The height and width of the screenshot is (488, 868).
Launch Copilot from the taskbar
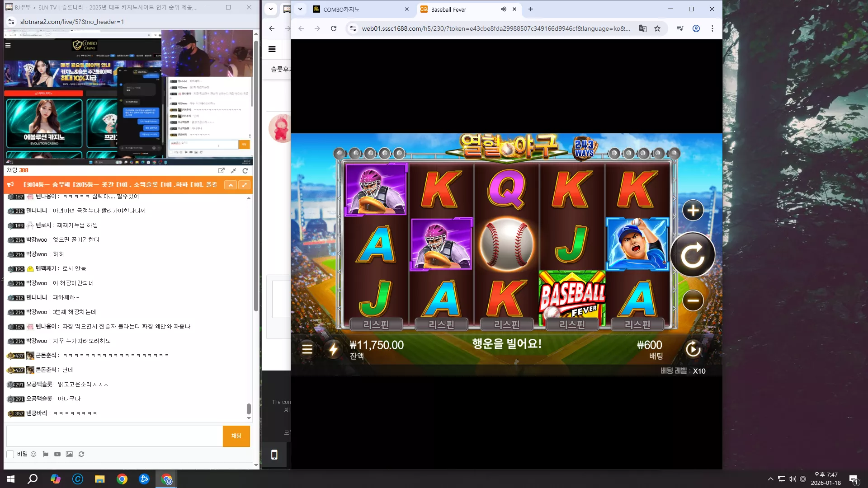pyautogui.click(x=55, y=479)
